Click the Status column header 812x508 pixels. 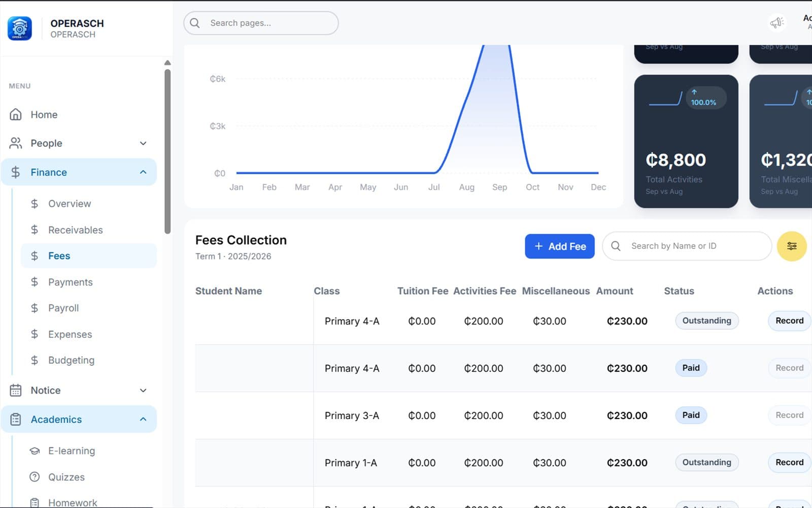679,291
